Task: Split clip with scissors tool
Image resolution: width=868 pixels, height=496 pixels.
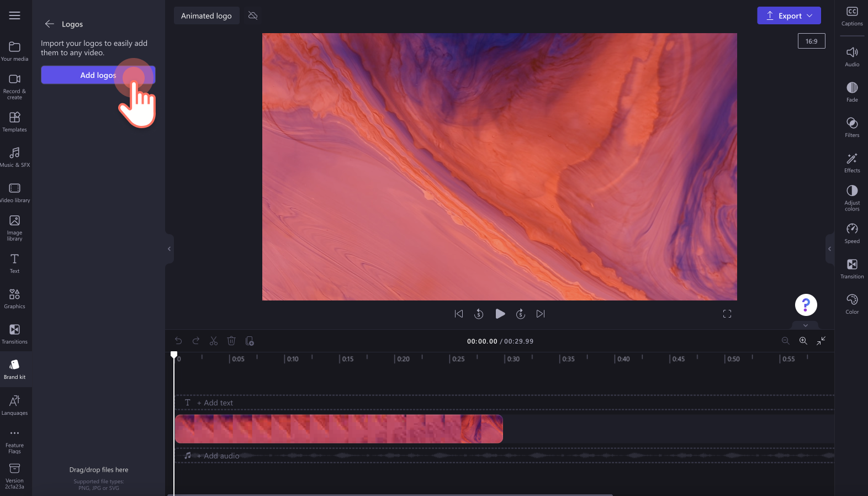Action: (214, 341)
